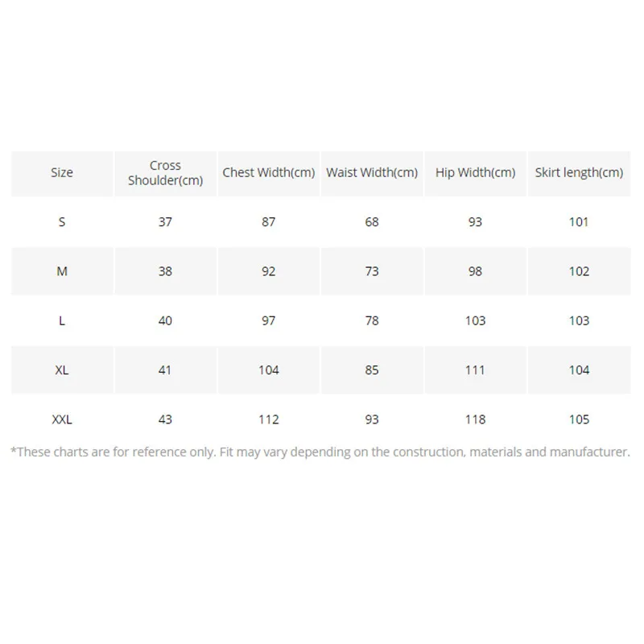Image resolution: width=644 pixels, height=644 pixels.
Task: Click waist width value 78 for size L
Action: [372, 320]
